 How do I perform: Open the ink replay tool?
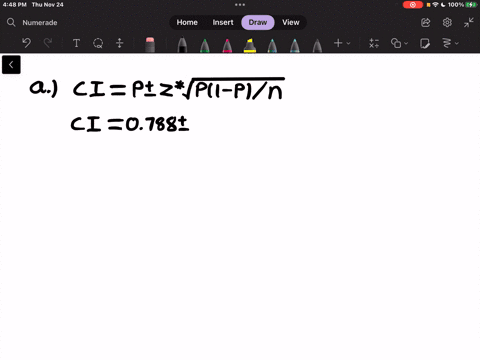tap(447, 43)
